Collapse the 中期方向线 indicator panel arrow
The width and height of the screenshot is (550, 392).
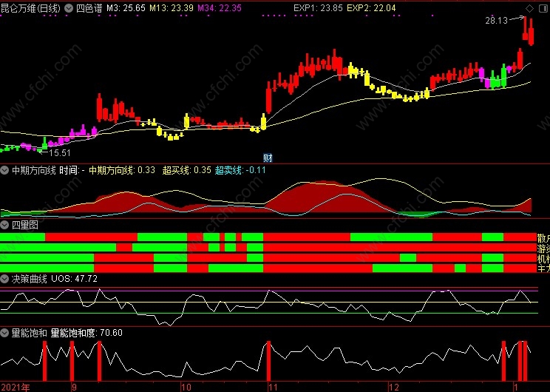pyautogui.click(x=5, y=170)
